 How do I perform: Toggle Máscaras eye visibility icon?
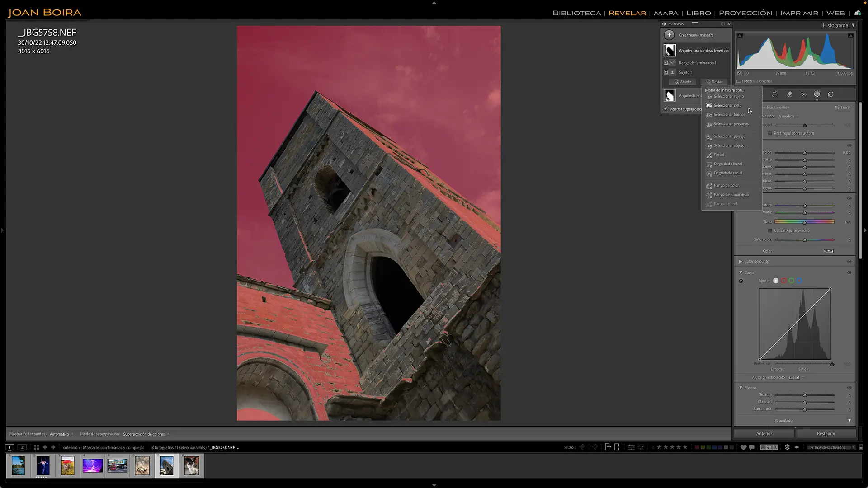pos(664,24)
